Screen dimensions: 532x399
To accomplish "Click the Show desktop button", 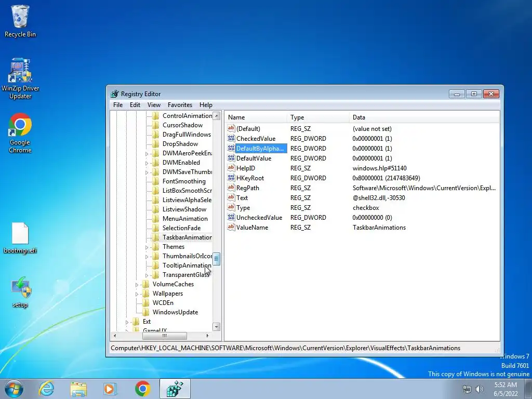I will [528, 389].
